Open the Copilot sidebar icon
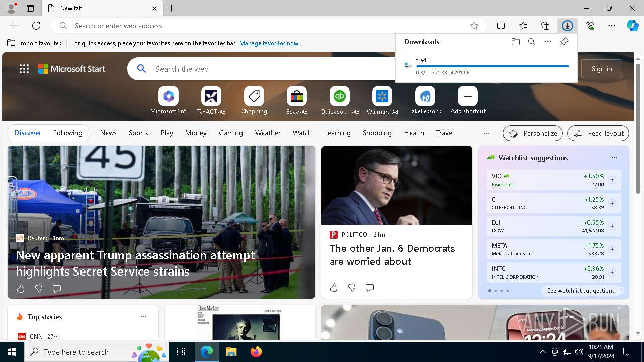644x362 pixels. click(x=632, y=26)
